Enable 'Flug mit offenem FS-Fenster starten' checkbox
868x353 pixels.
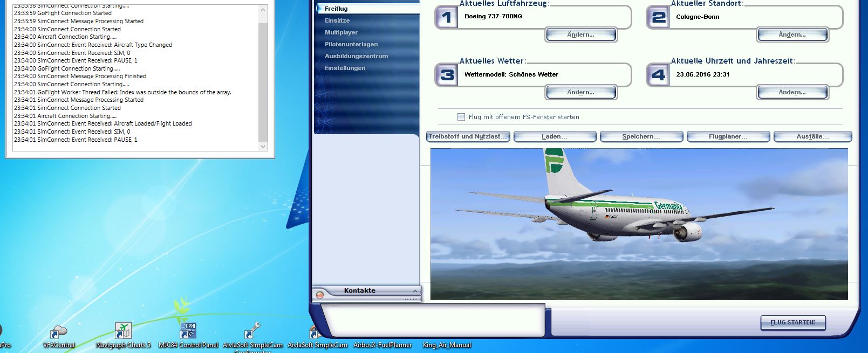click(461, 117)
